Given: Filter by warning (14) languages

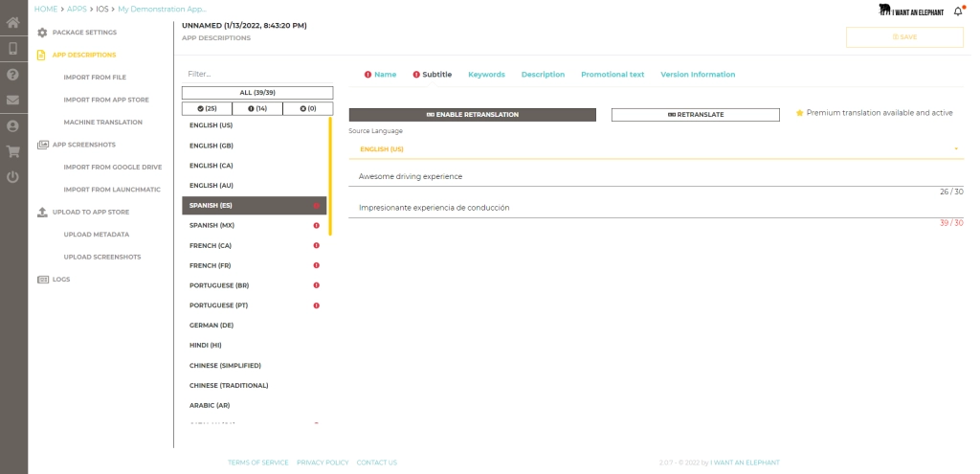Looking at the screenshot, I should 257,109.
